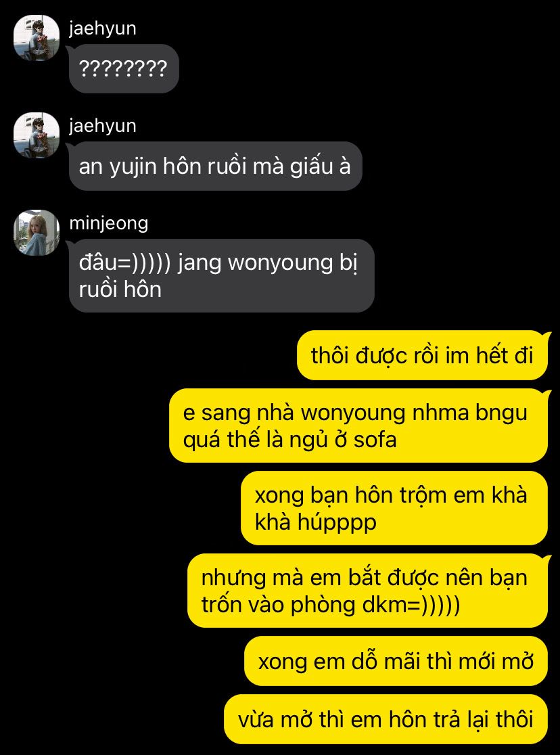The image size is (560, 755).
Task: Select the '????????' message bubble
Action: coord(124,69)
